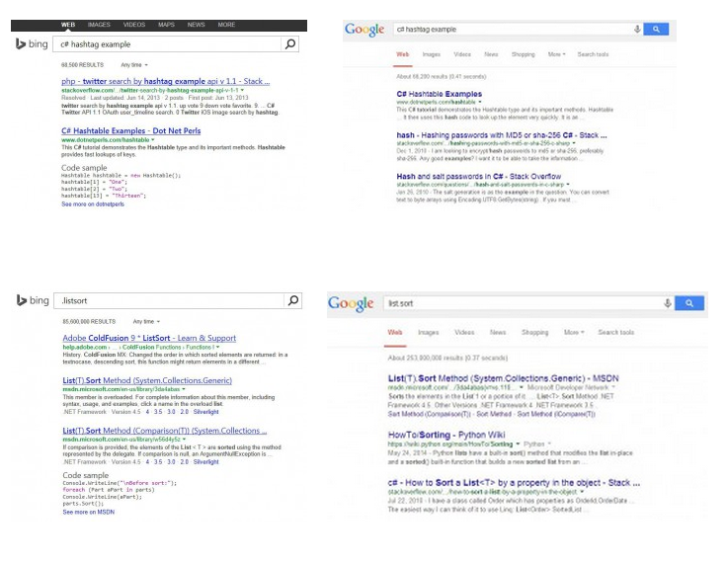Open 'php - twitter search by hashtag example' Bing result
Screen dimensions: 728x565
165,81
